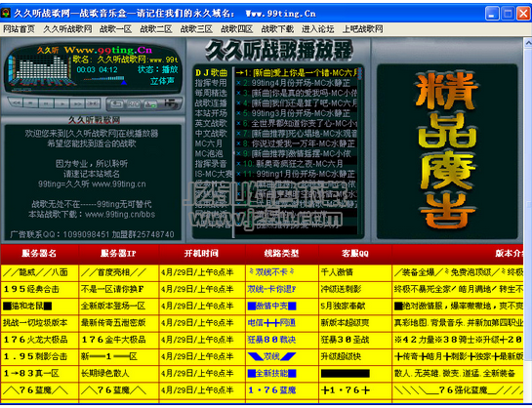Viewport: 532px width, 408px height.
Task: Choose the MC六月 category in the sidebar
Action: [209, 143]
